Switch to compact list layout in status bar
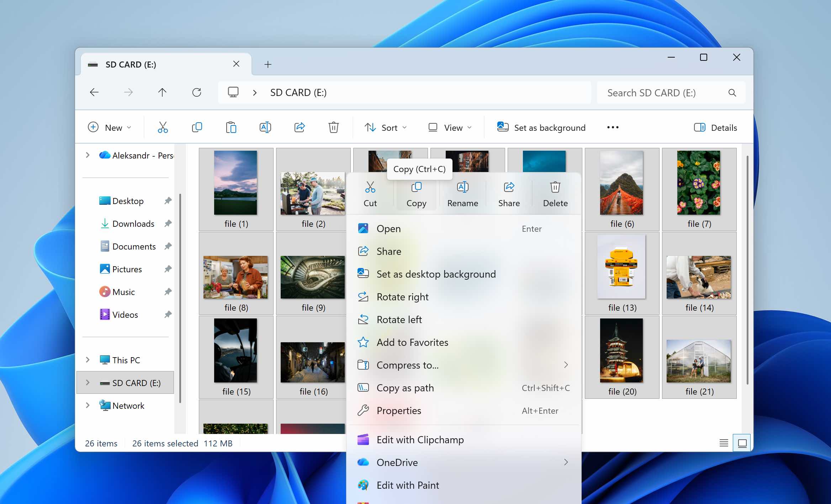The height and width of the screenshot is (504, 831). pos(723,443)
